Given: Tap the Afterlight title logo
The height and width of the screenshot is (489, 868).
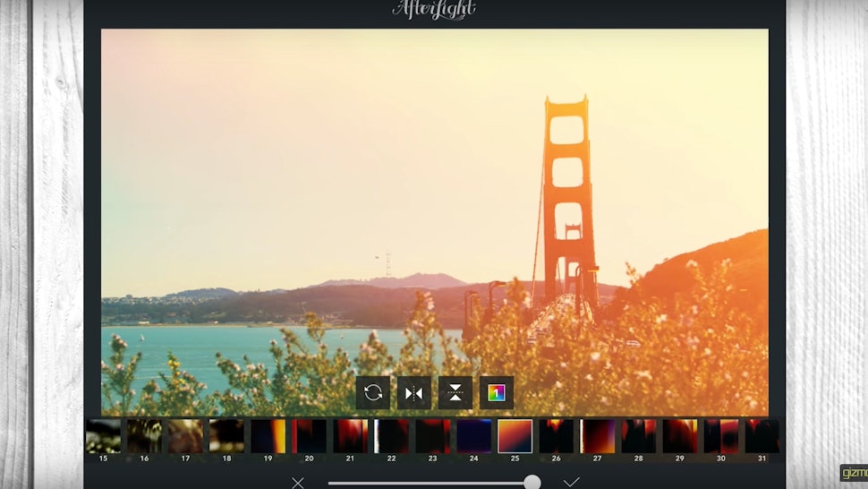Looking at the screenshot, I should point(434,10).
